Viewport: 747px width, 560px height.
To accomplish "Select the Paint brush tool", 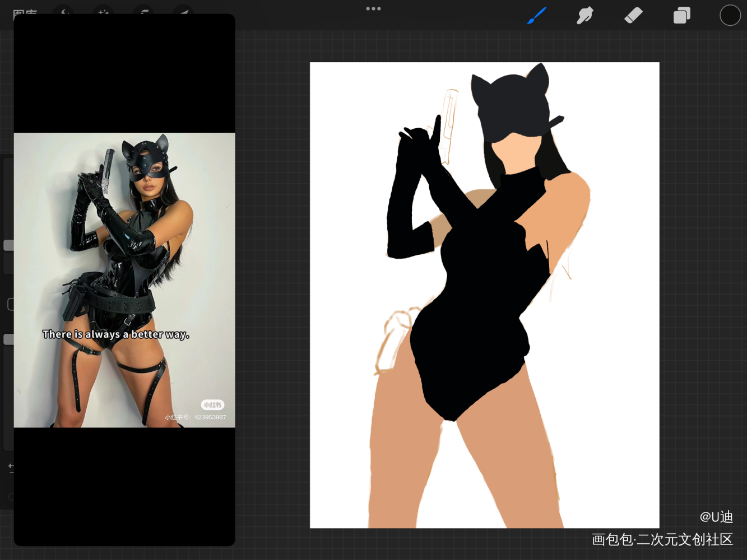I will click(x=537, y=16).
